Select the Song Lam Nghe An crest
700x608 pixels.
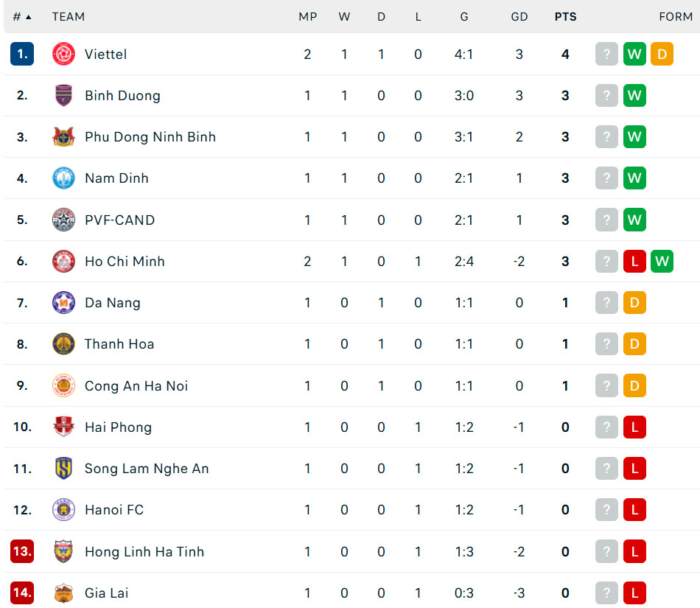click(x=63, y=469)
